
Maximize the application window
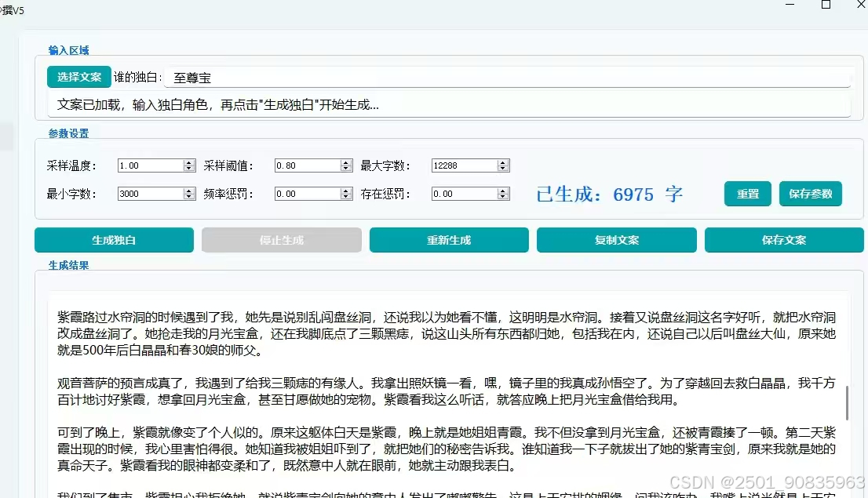click(826, 5)
